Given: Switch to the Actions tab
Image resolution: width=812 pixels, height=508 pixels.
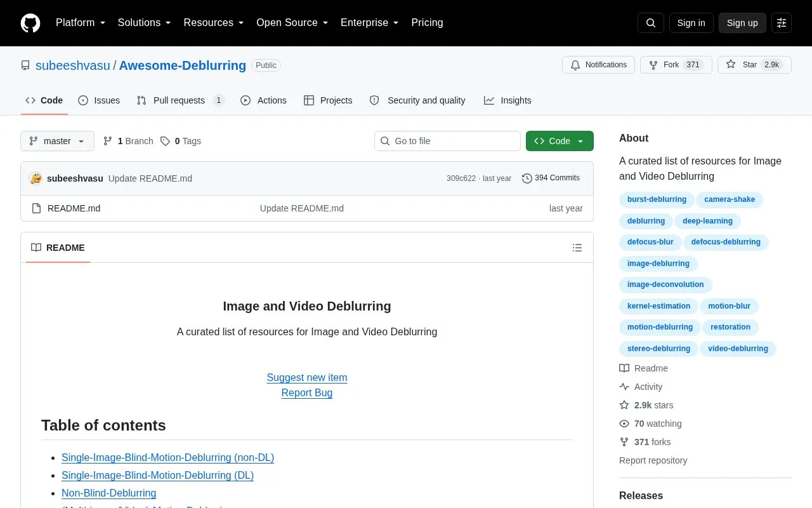Looking at the screenshot, I should [x=263, y=100].
